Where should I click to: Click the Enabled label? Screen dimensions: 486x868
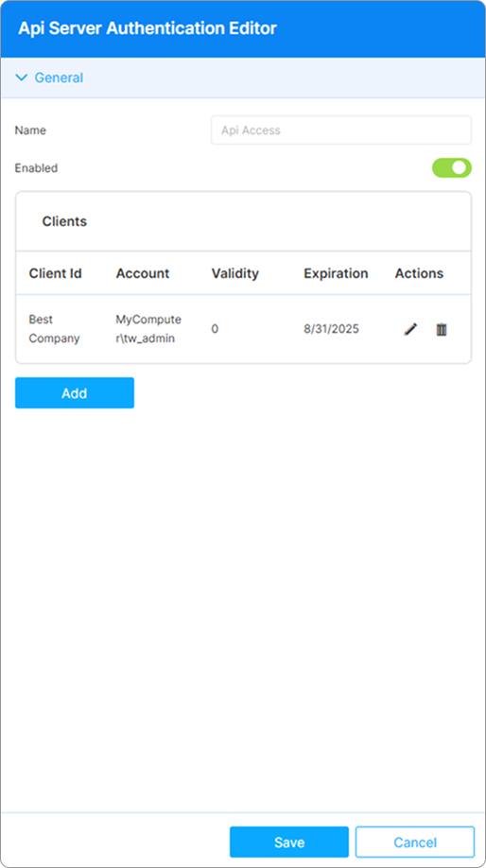(x=36, y=167)
